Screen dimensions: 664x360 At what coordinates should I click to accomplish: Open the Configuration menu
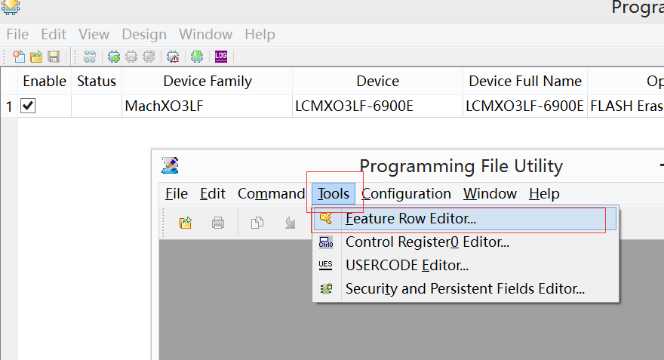pyautogui.click(x=406, y=194)
